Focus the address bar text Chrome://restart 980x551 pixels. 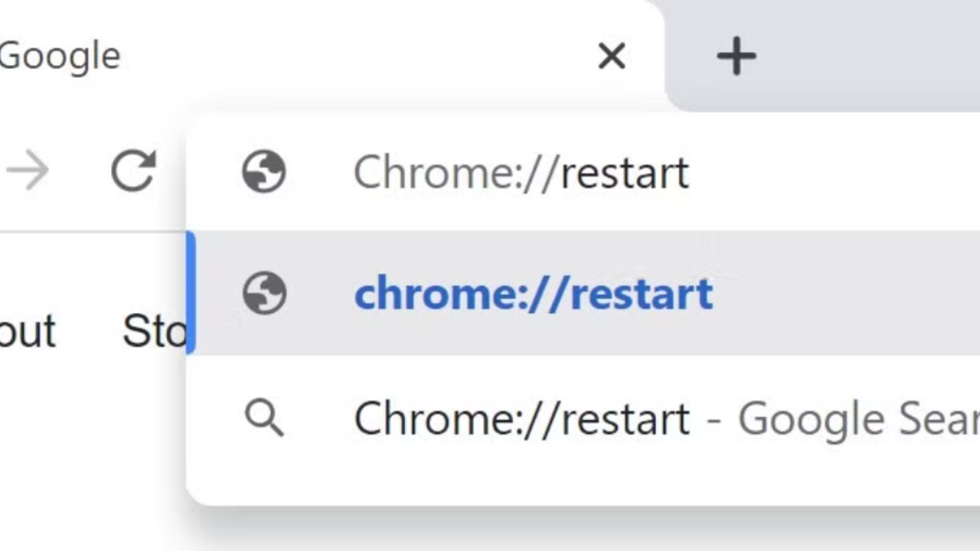(x=521, y=173)
